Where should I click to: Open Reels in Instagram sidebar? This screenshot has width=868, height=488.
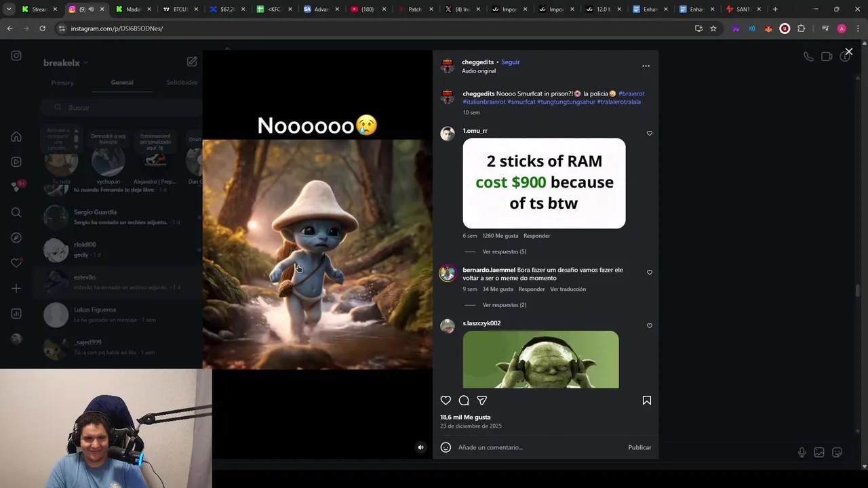(16, 162)
